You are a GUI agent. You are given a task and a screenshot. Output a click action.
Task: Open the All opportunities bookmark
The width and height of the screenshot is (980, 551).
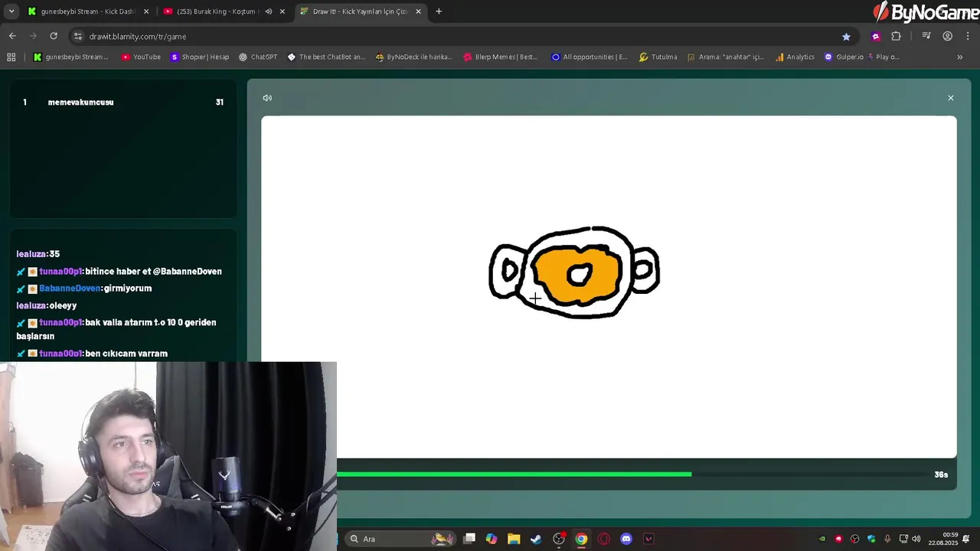pyautogui.click(x=590, y=57)
